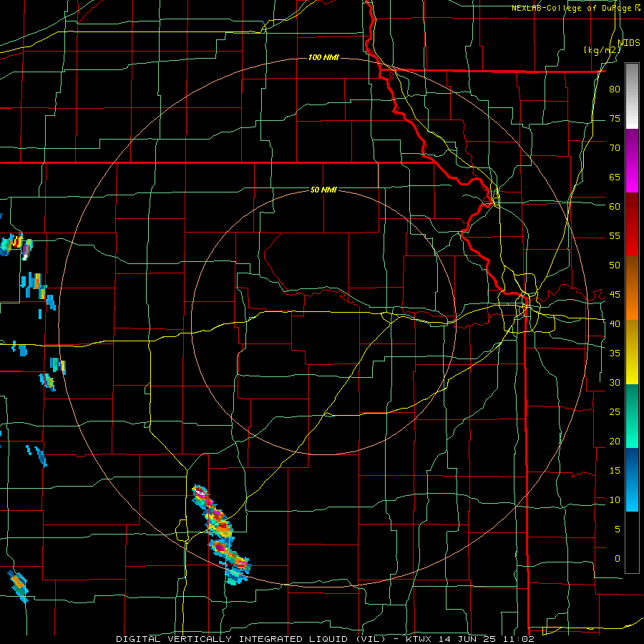Screen dimensions: 644x644
Task: Click the 80 tick label on the color scale
Action: tap(615, 89)
